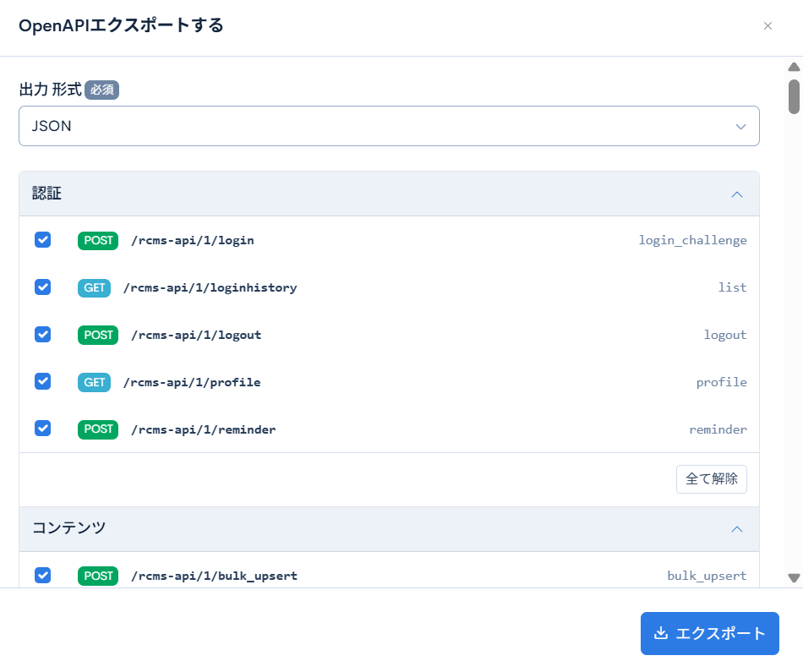The height and width of the screenshot is (672, 803).
Task: Click the GET badge beside /rcms-api/1/profile
Action: [94, 382]
